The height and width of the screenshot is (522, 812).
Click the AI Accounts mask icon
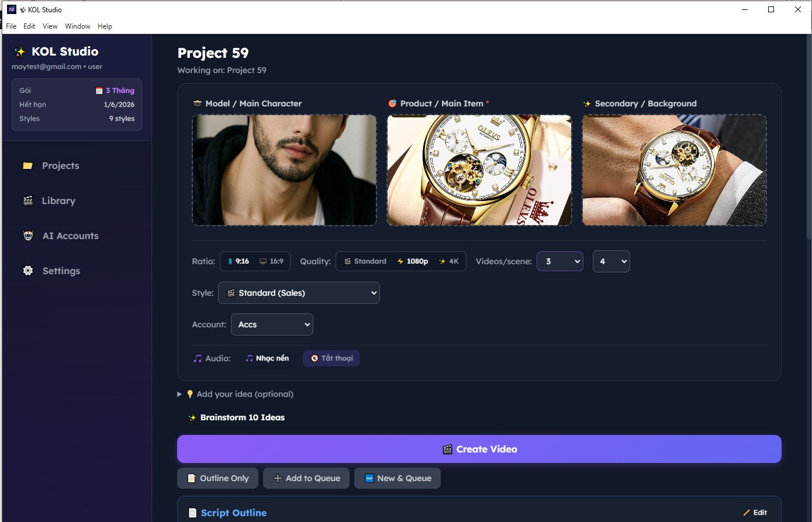(28, 236)
